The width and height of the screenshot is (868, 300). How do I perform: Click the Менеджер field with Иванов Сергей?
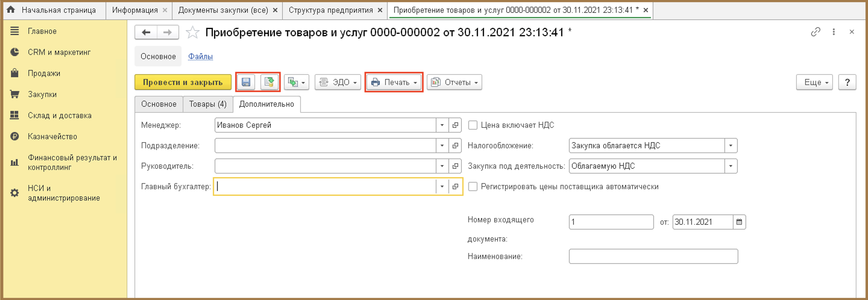[325, 125]
